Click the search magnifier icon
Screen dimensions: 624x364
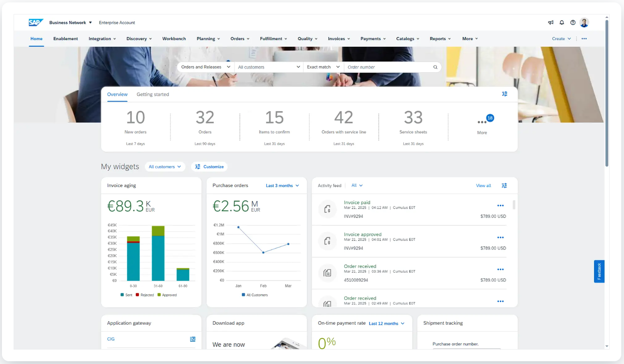click(x=435, y=67)
